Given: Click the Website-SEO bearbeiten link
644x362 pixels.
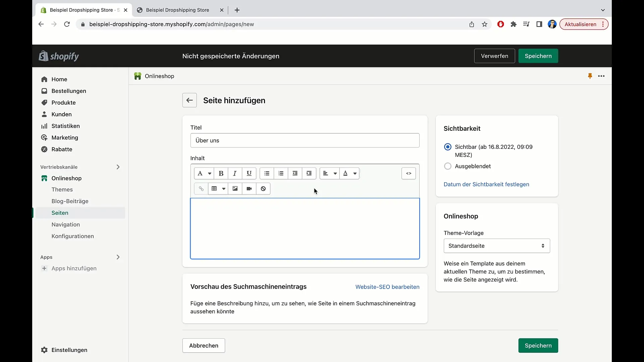Looking at the screenshot, I should pyautogui.click(x=387, y=287).
